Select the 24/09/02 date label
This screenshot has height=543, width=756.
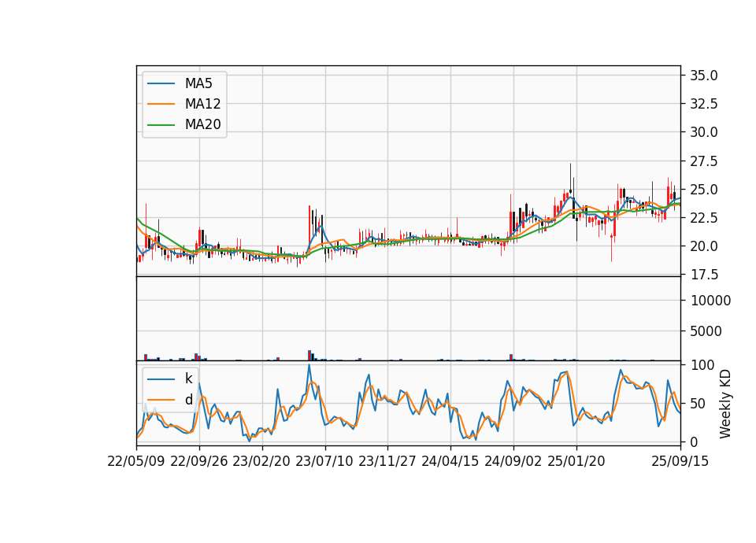click(513, 461)
